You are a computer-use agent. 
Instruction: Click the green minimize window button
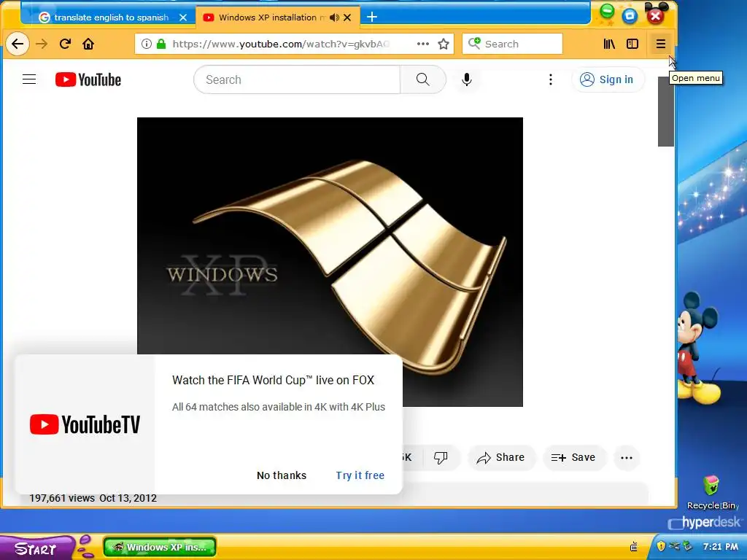[x=607, y=12]
